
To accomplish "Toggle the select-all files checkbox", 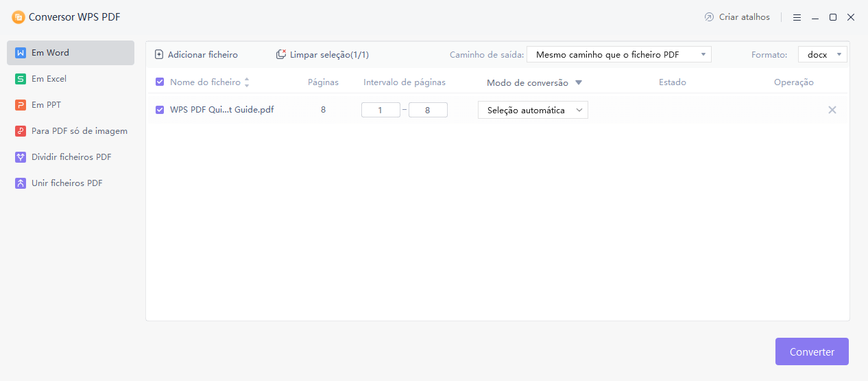I will pyautogui.click(x=160, y=82).
